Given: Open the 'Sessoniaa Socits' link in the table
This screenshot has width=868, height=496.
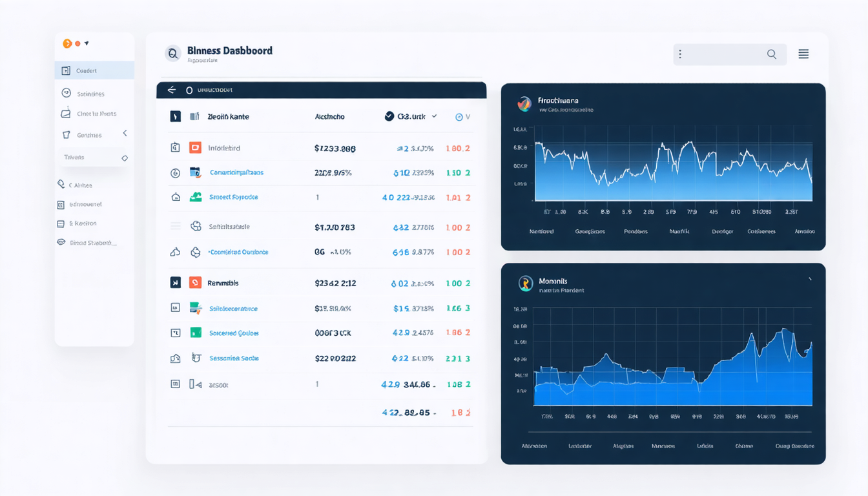Looking at the screenshot, I should click(234, 358).
